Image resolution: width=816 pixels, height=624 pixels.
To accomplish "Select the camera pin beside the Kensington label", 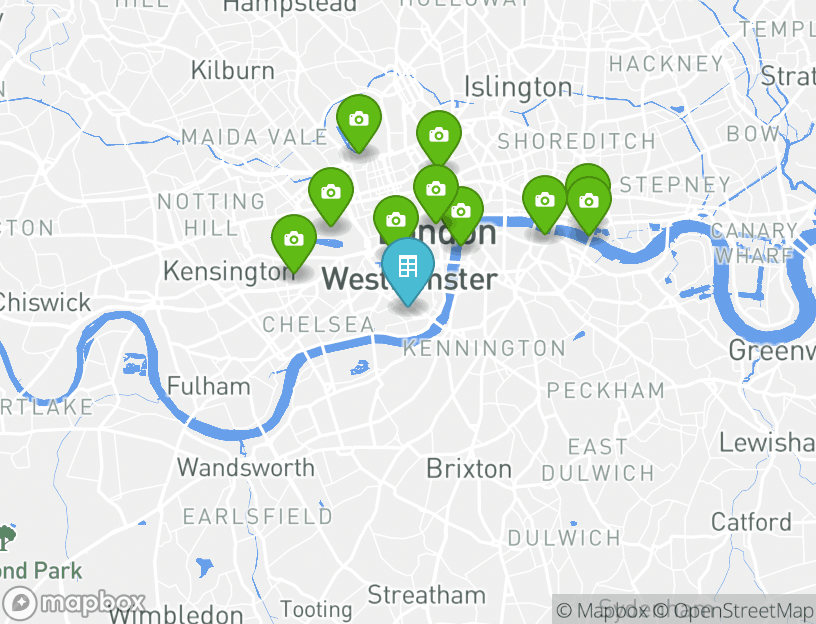I will [x=294, y=240].
